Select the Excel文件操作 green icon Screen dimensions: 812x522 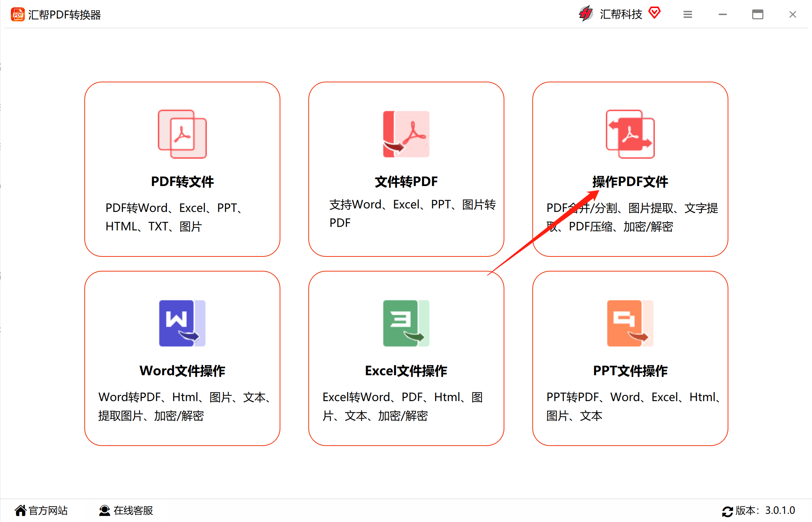tap(406, 323)
